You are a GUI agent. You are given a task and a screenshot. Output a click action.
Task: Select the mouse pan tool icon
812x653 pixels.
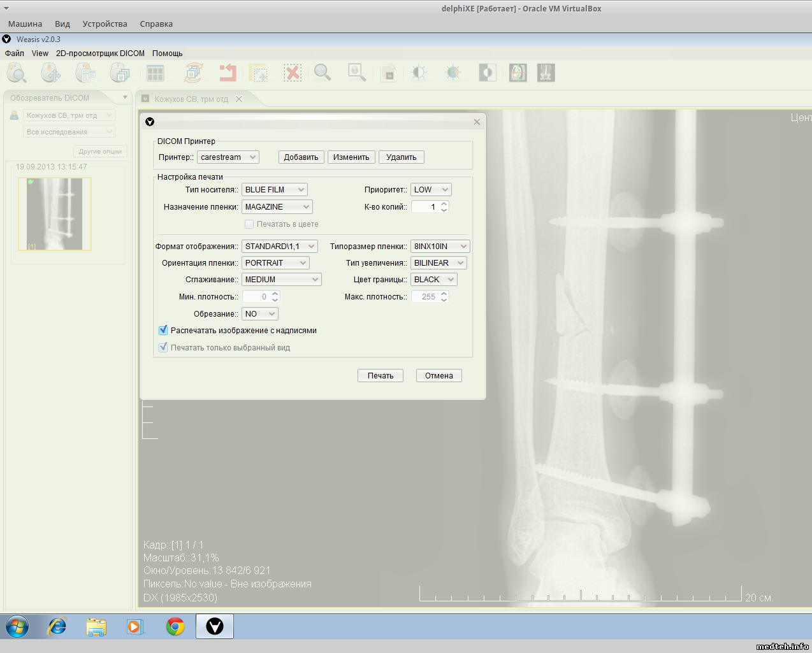[x=51, y=73]
